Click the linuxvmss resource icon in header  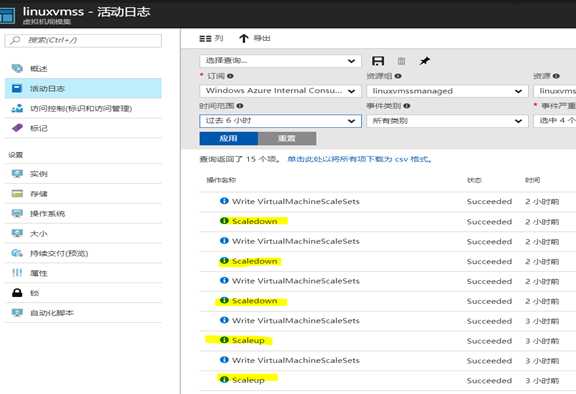(x=7, y=15)
